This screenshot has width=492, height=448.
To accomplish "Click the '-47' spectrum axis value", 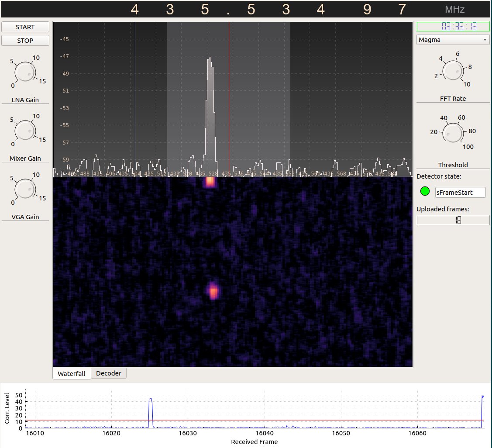I will point(64,56).
